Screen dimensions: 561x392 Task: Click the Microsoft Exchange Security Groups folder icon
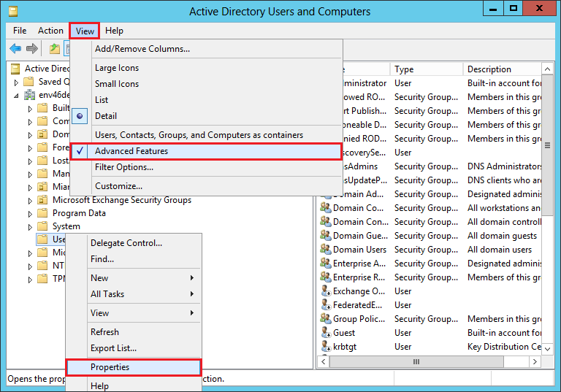coord(42,200)
